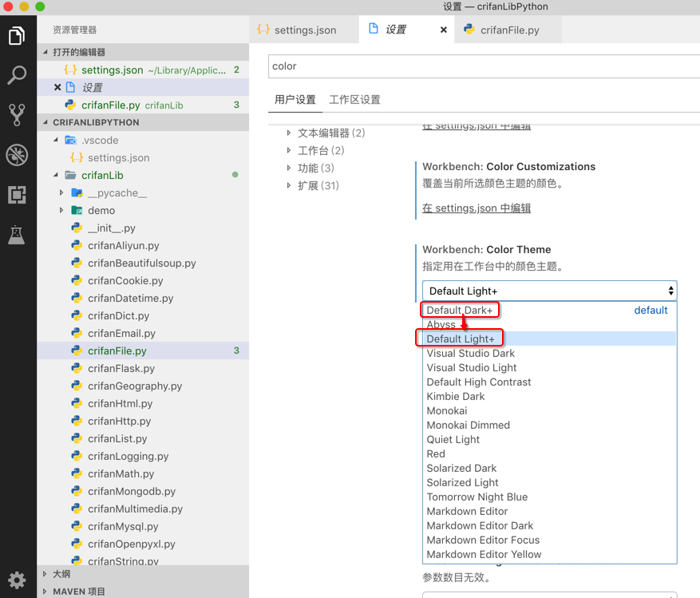Open crifanAliyun.py in file tree

[x=143, y=245]
